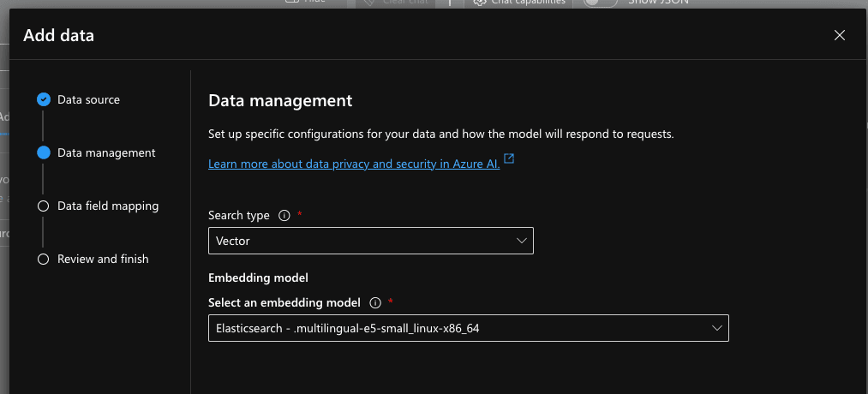Click the info icon beside Select an embedding model

tap(374, 302)
